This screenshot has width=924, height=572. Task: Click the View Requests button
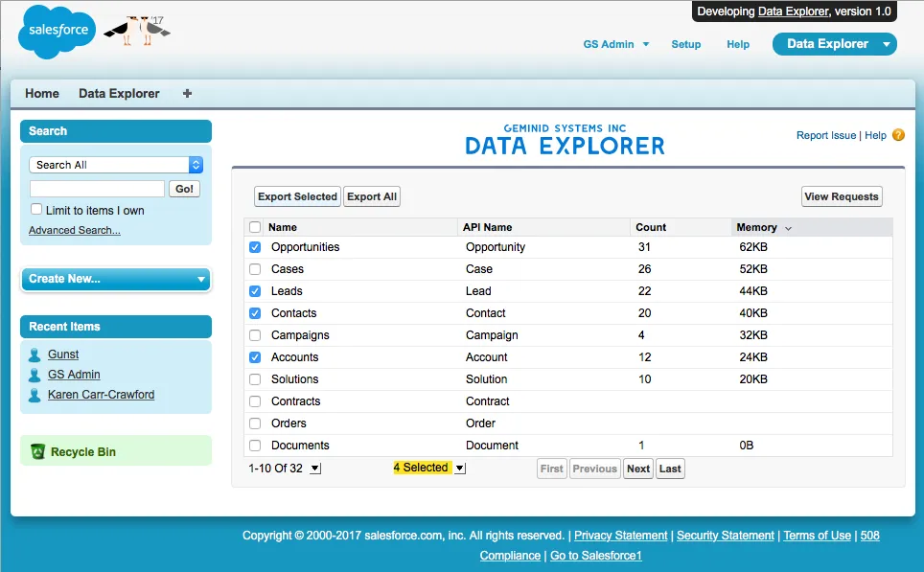pos(842,196)
